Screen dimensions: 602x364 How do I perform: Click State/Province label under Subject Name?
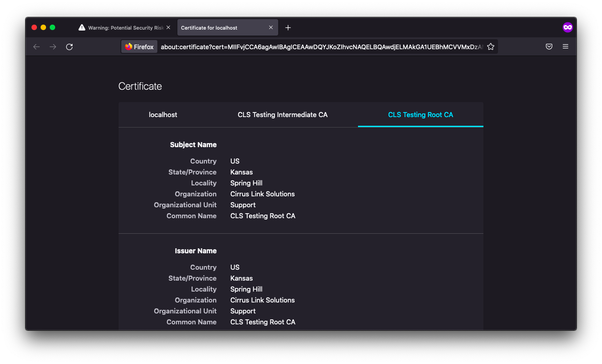(192, 172)
